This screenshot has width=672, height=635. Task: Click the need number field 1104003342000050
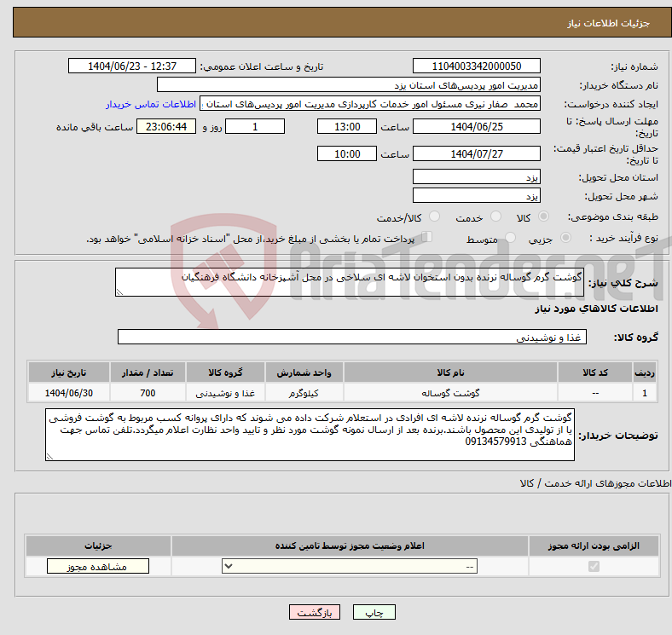point(476,66)
